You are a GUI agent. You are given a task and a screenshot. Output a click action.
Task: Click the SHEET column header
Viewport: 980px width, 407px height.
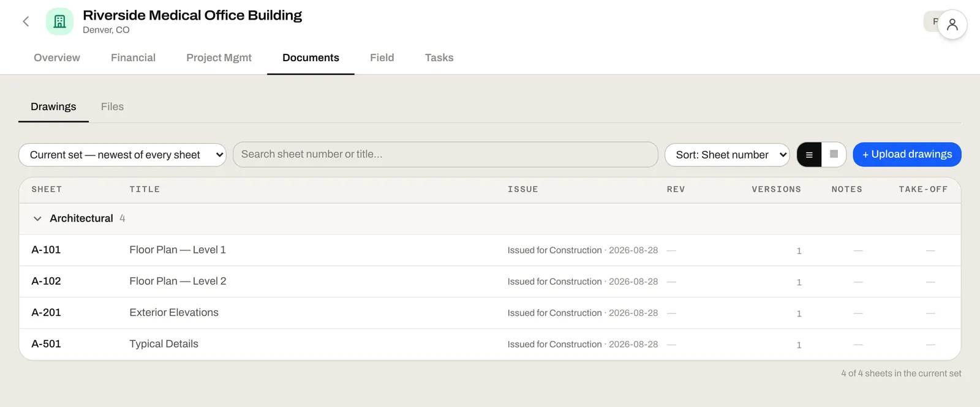point(47,189)
